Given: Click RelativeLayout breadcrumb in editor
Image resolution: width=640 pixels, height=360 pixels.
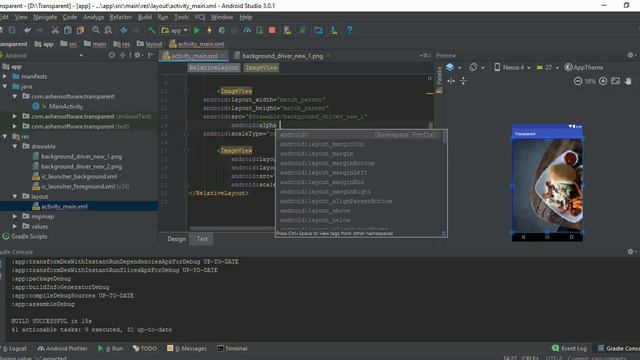Looking at the screenshot, I should [213, 68].
